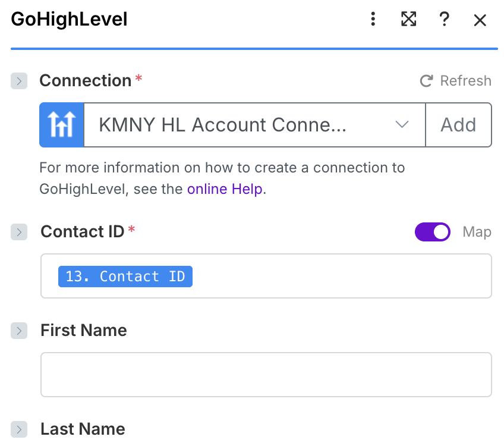Focus the First Name input field

point(266,375)
